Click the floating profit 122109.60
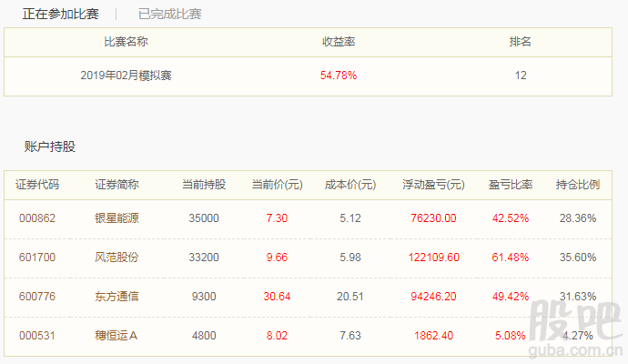Viewport: 628px width, 364px height. (x=434, y=258)
